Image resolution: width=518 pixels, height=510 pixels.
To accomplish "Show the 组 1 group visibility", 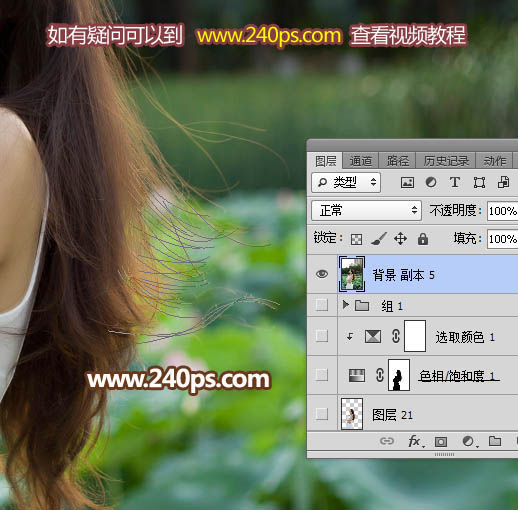I will point(322,305).
